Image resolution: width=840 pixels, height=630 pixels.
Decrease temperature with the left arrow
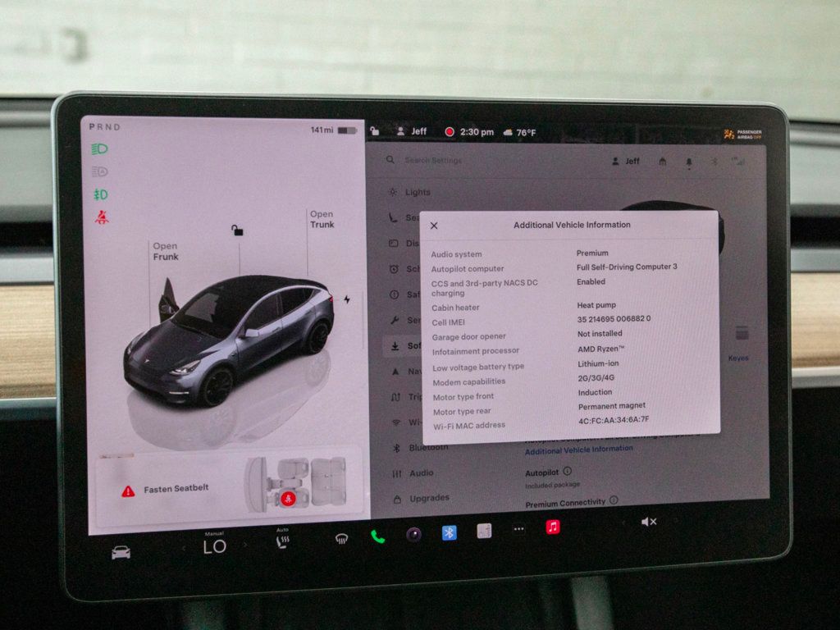(x=184, y=548)
